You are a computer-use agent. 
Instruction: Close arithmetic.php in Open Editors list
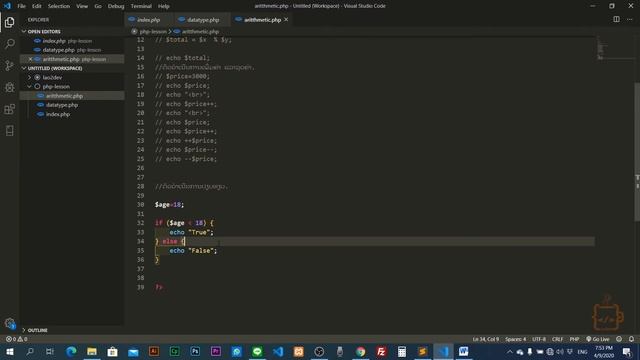click(x=30, y=59)
